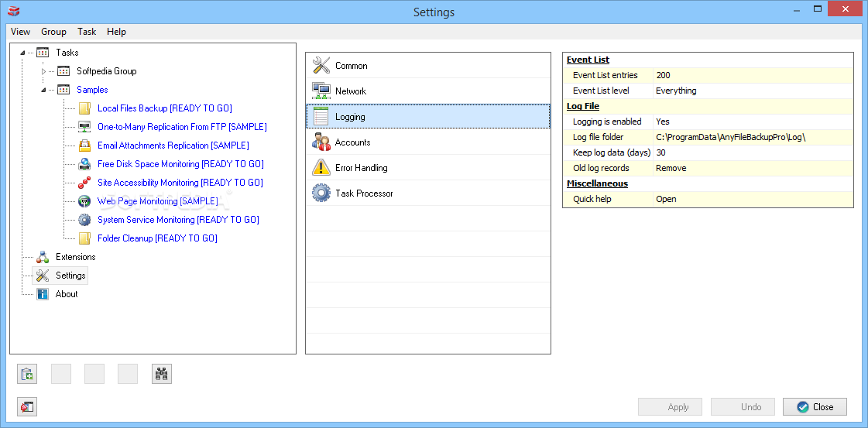This screenshot has height=428, width=868.
Task: Open Common settings via tools icon
Action: 321,65
